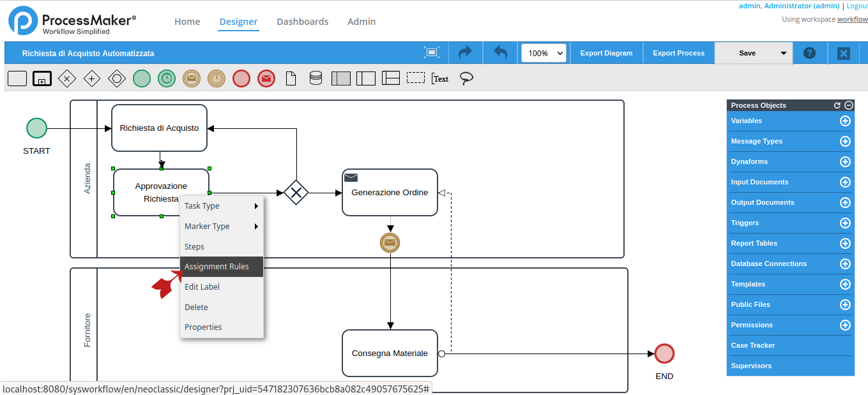Select the Task shape tool
This screenshot has width=868, height=395.
(x=17, y=78)
